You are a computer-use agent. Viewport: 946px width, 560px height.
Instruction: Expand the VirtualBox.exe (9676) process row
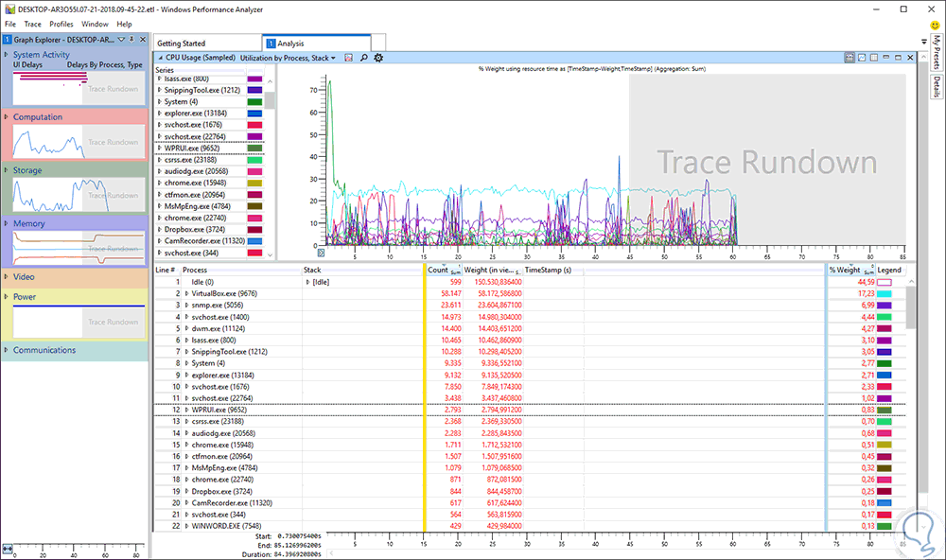(186, 294)
